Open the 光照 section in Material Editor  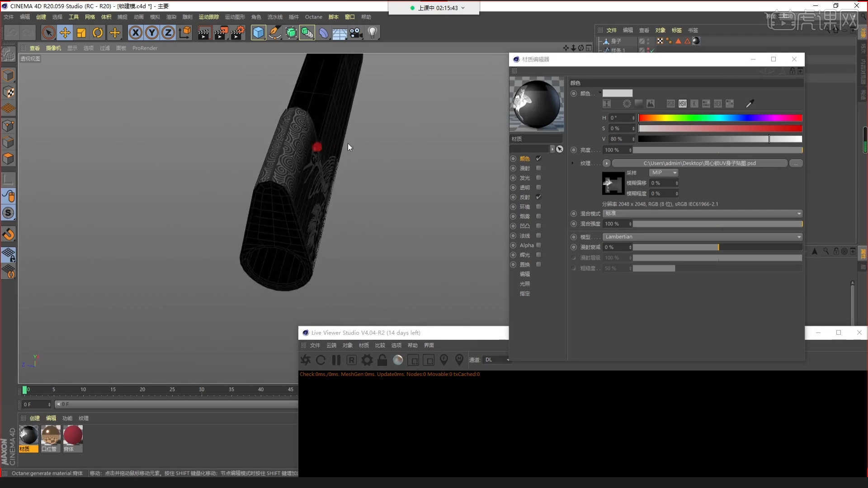point(525,284)
